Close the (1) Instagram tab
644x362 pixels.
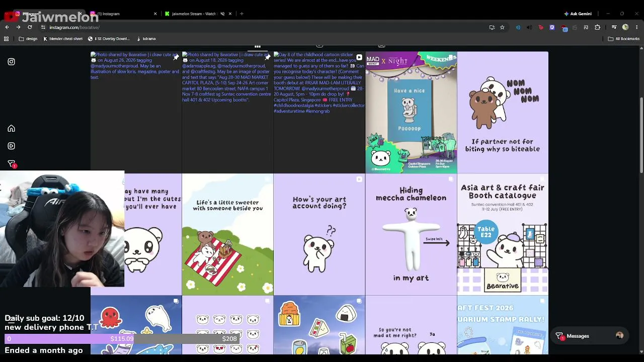coord(155,14)
